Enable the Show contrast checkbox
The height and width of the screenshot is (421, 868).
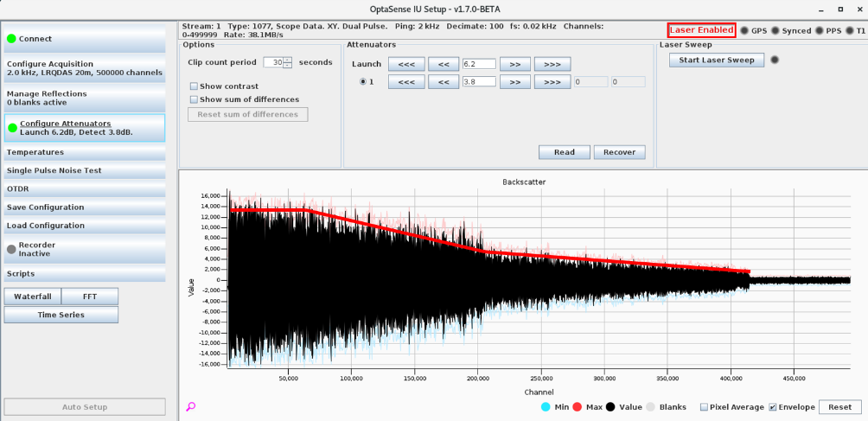194,86
